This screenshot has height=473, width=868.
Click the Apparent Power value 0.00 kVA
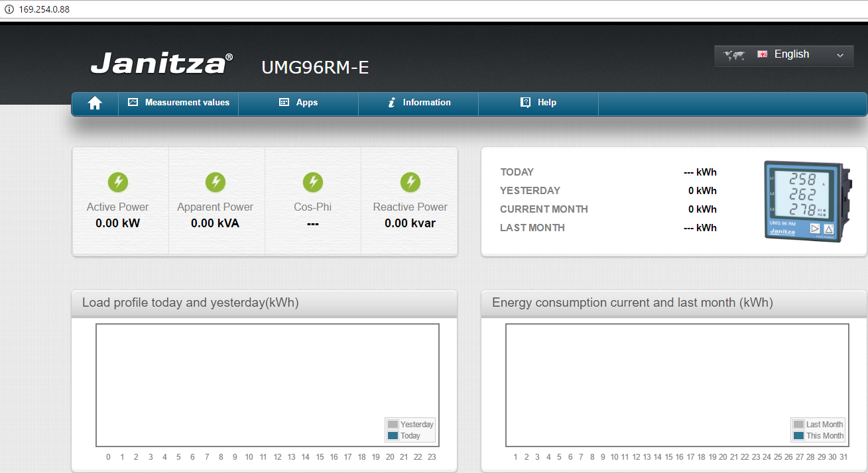pos(215,223)
